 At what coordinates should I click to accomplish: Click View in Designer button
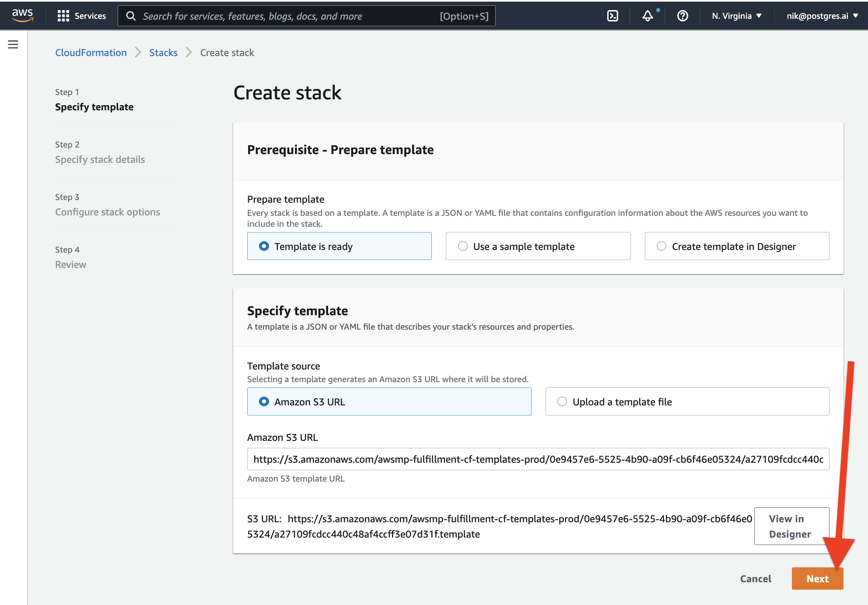[791, 526]
